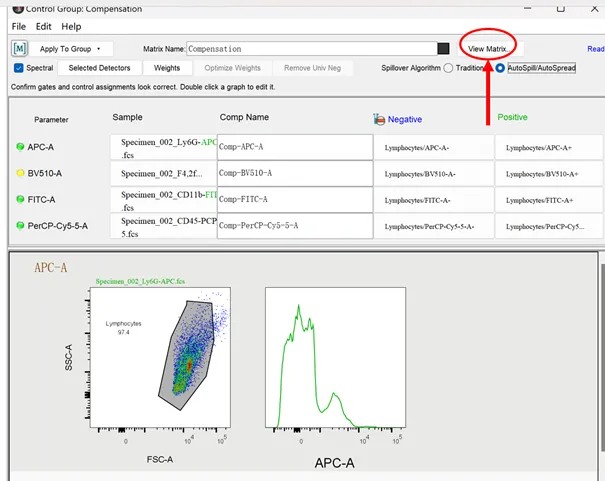Click the [M] matrix icon
The image size is (605, 481).
20,48
